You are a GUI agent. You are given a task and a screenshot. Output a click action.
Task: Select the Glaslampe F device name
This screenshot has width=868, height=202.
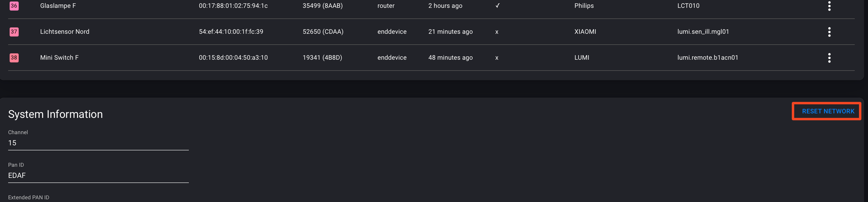(x=58, y=6)
